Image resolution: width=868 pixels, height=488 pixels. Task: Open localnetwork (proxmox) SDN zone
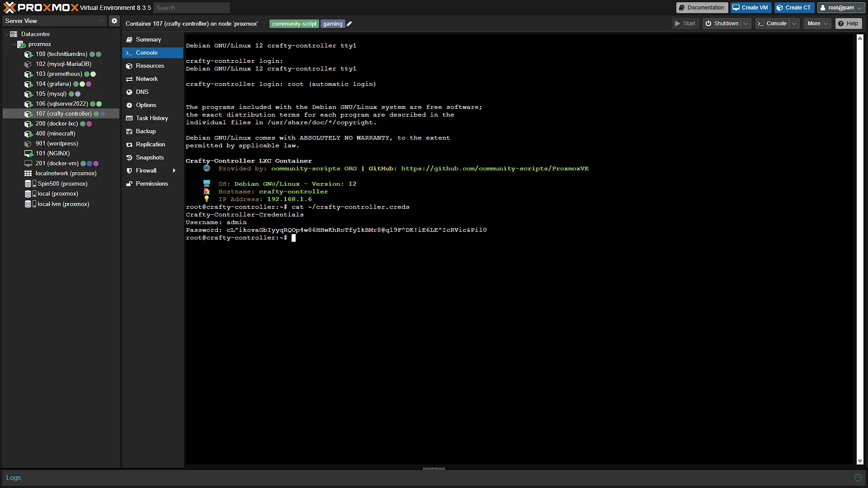pos(66,174)
